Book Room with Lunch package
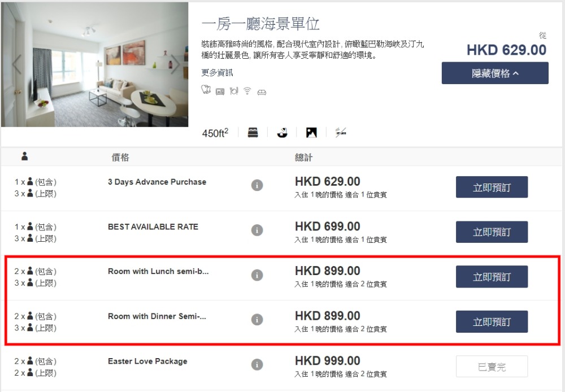565x392 pixels. (492, 277)
